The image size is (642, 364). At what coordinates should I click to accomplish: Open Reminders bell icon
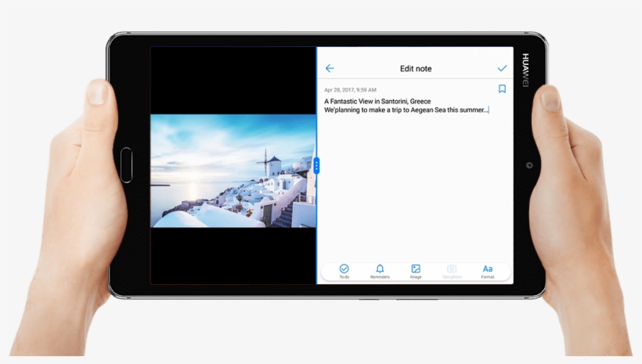point(380,271)
